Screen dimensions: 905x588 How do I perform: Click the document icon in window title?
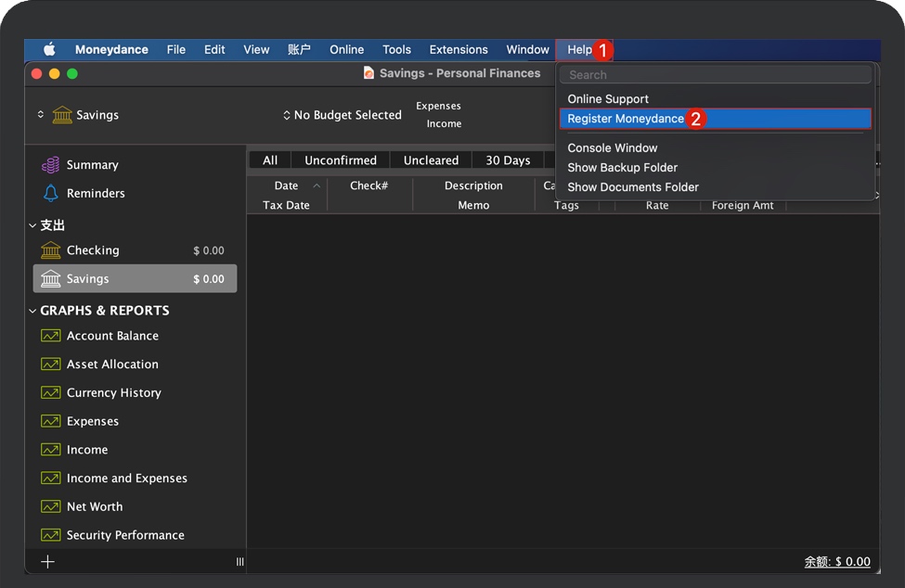click(x=368, y=73)
